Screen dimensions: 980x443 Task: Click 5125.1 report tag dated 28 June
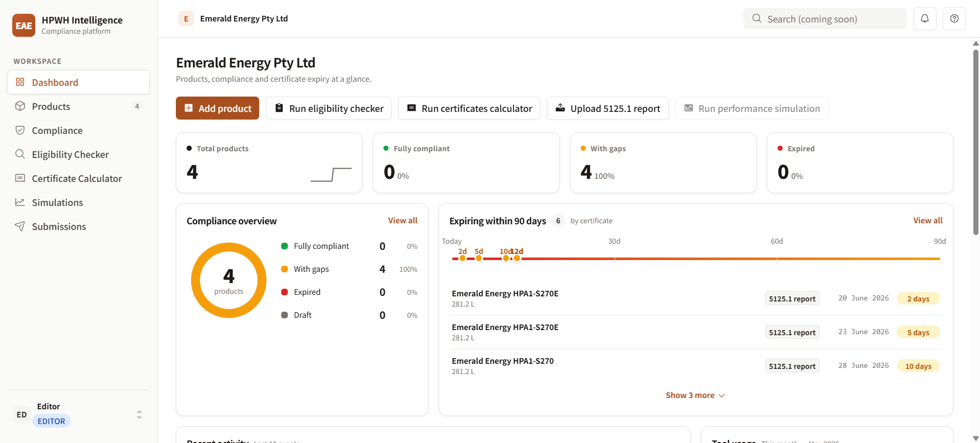point(792,366)
